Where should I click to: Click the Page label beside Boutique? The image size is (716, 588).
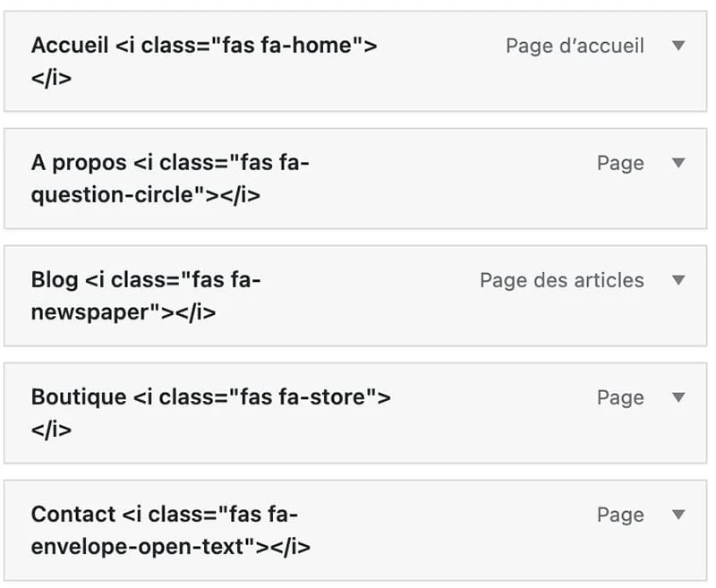point(621,397)
